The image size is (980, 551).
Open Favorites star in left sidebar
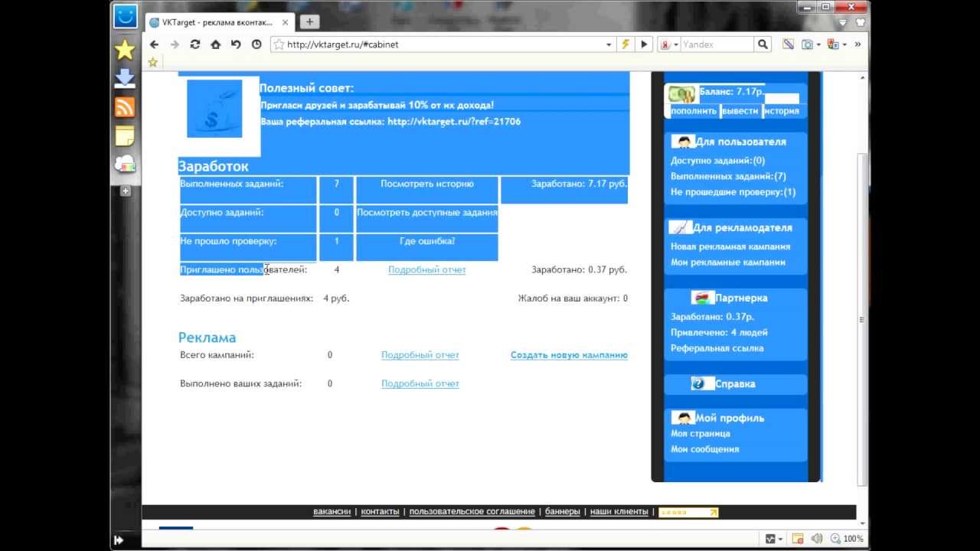(x=125, y=51)
